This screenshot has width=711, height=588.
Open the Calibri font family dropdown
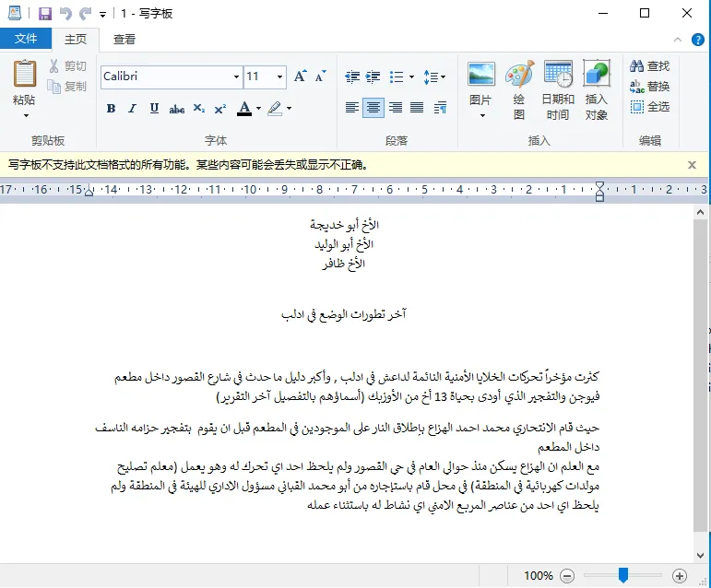236,77
